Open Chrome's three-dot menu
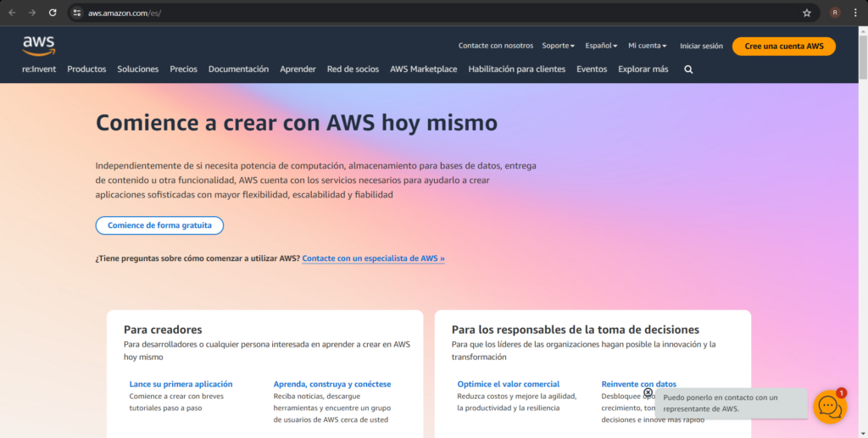 tap(855, 13)
